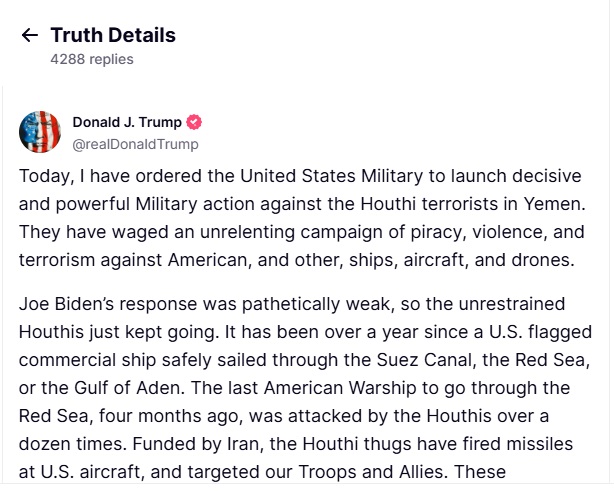
Task: Click the words "four months ago"
Action: [166, 414]
